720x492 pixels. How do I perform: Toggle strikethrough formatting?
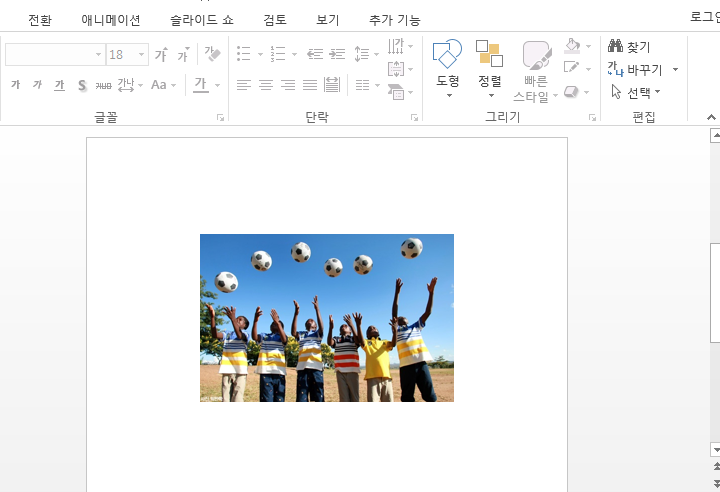tap(103, 85)
